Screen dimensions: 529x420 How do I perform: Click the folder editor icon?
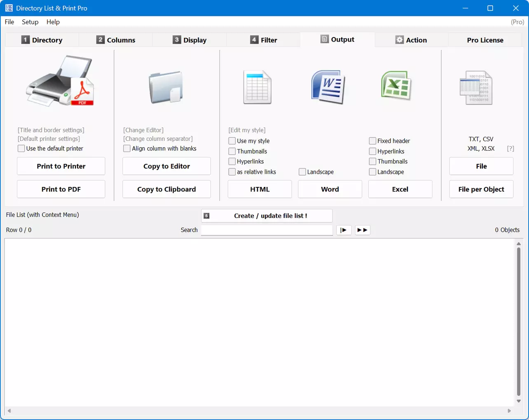click(x=166, y=87)
